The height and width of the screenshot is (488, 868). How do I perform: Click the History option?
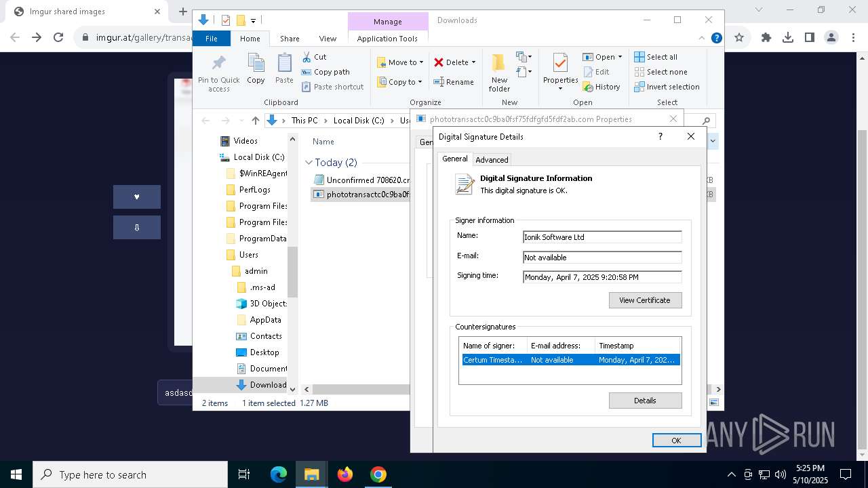[x=601, y=87]
